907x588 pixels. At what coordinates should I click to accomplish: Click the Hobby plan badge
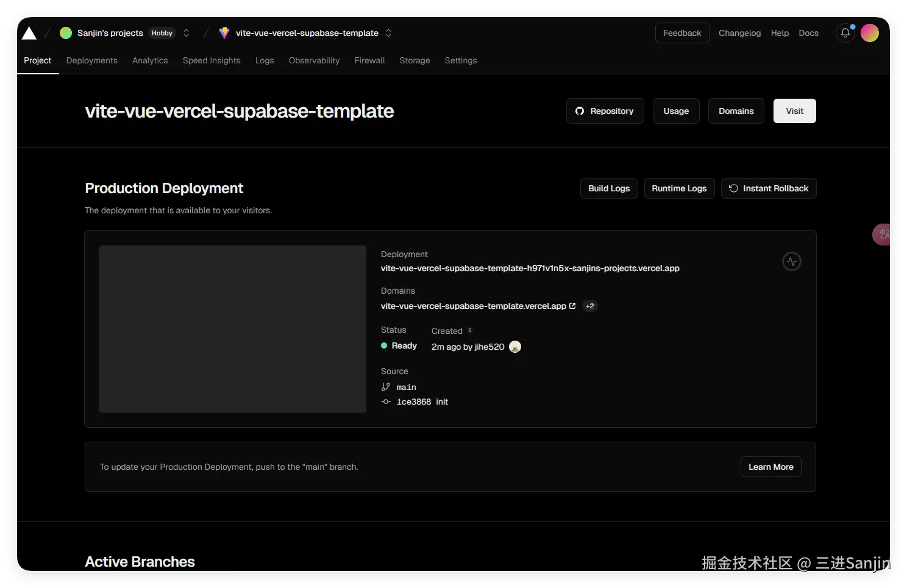(162, 33)
